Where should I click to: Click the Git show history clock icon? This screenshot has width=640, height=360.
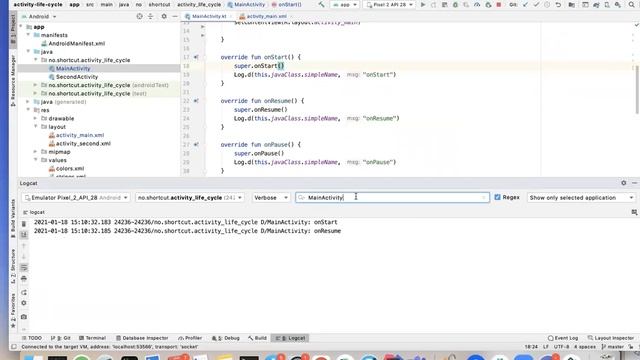click(x=547, y=4)
